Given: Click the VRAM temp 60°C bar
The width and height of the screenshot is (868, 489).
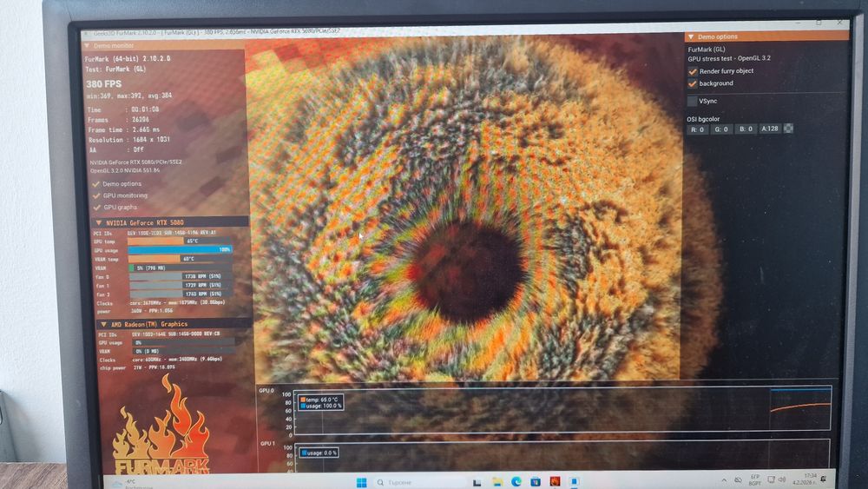Looking at the screenshot, I should click(x=181, y=259).
